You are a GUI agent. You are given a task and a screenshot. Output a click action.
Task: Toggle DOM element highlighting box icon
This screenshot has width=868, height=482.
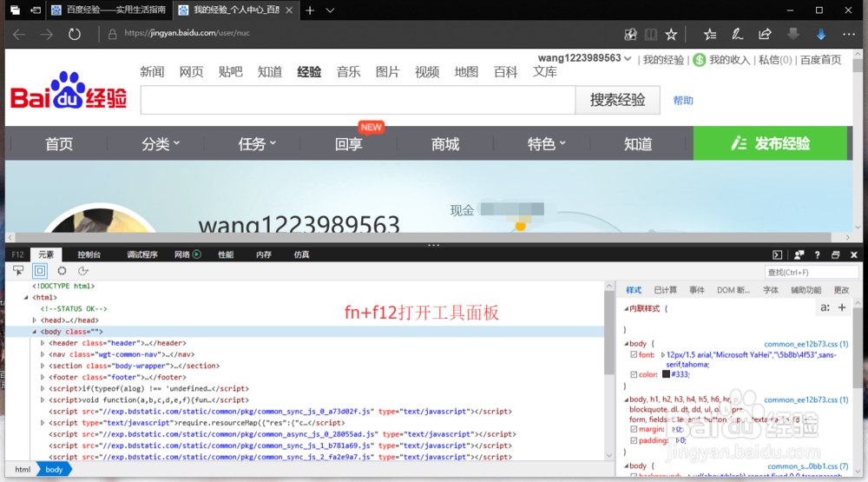(x=40, y=271)
